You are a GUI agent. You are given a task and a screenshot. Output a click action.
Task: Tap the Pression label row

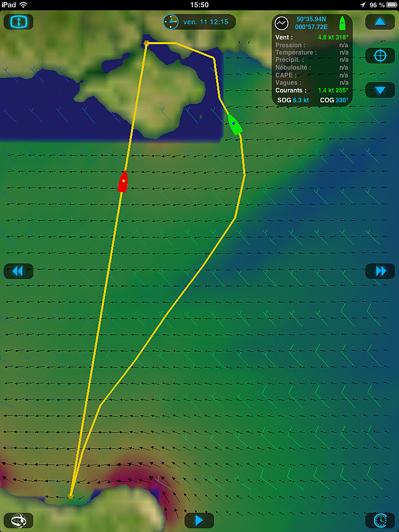[x=312, y=45]
